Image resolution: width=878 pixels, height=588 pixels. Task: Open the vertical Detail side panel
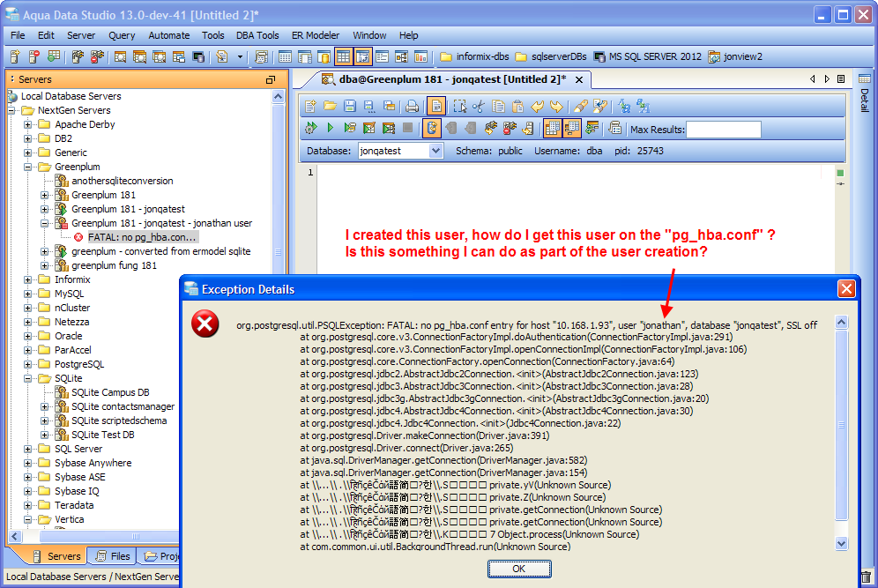pos(865,93)
